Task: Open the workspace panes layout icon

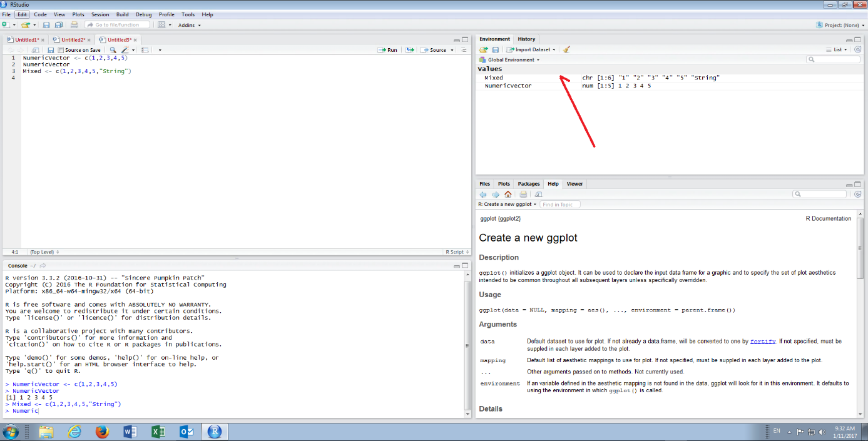Action: tap(161, 25)
